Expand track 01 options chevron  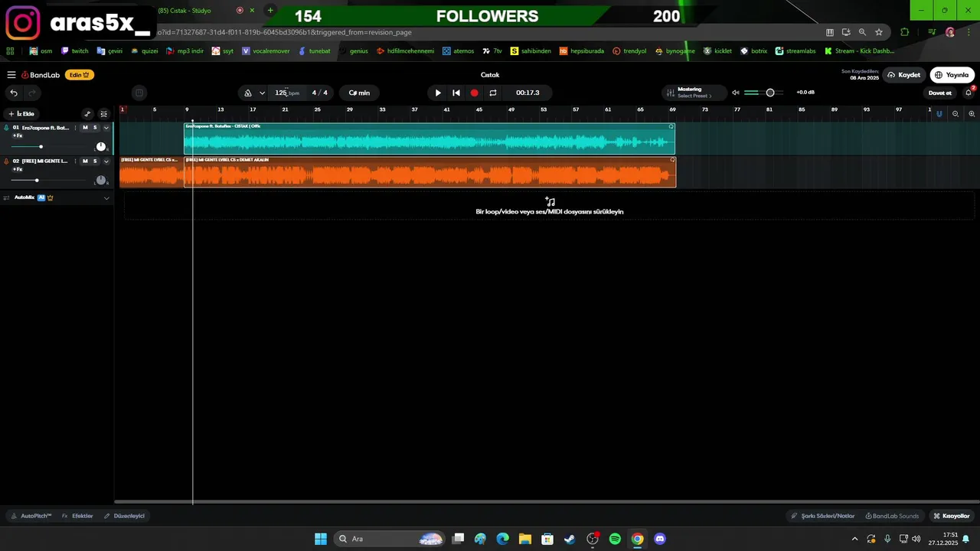click(106, 128)
